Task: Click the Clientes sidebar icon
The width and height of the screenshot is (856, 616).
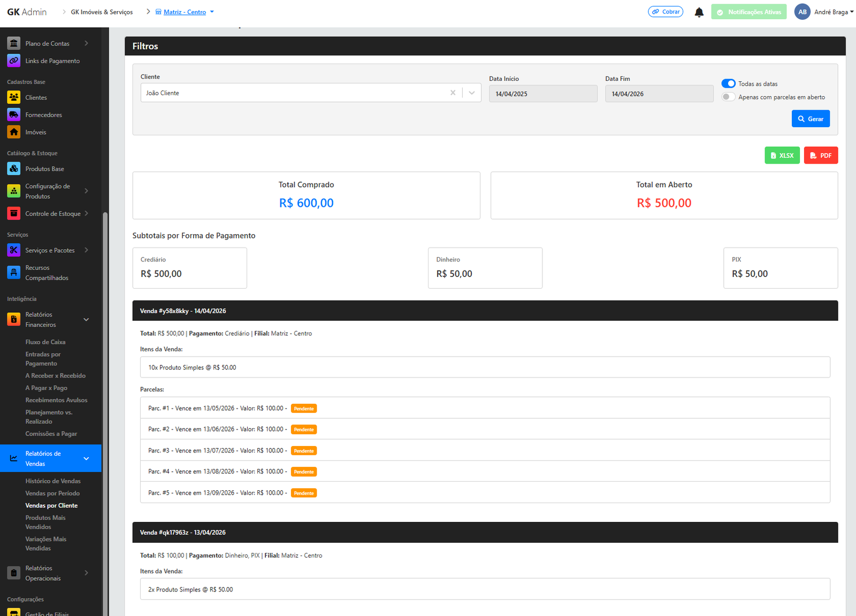Action: pyautogui.click(x=14, y=97)
